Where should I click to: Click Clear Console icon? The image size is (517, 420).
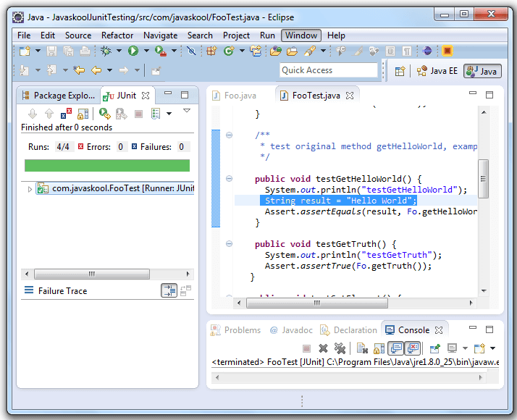coord(362,348)
